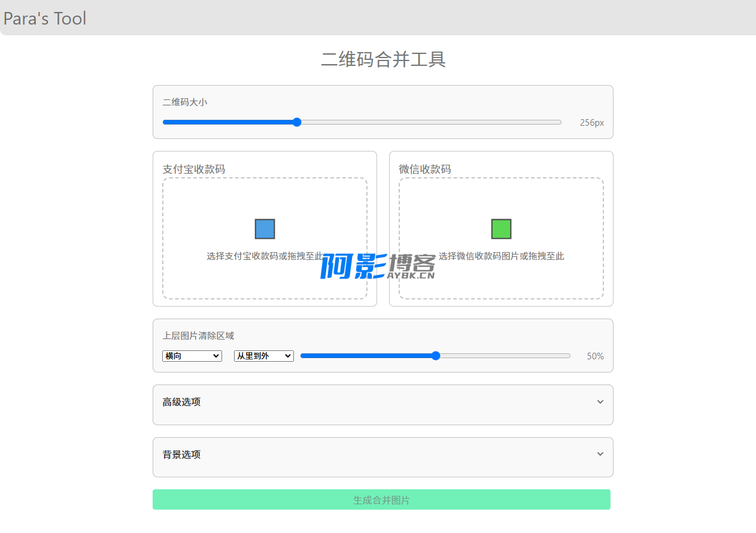
Task: Click the 上层图片清除区域 label
Action: coord(198,336)
